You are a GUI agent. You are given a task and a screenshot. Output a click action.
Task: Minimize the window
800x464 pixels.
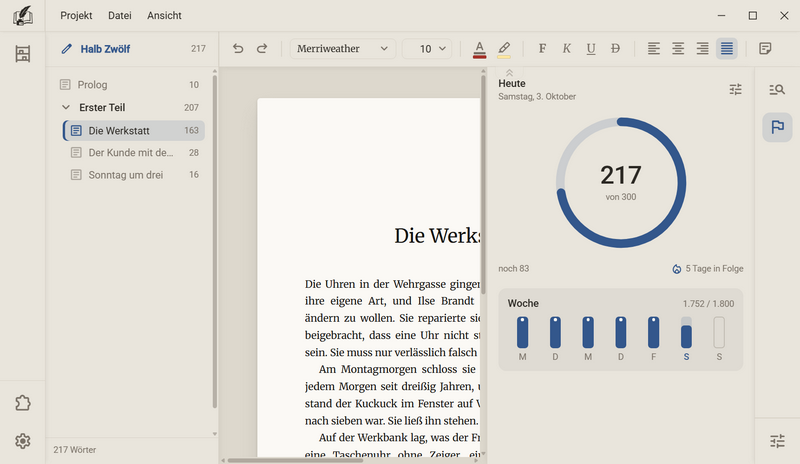pyautogui.click(x=721, y=16)
